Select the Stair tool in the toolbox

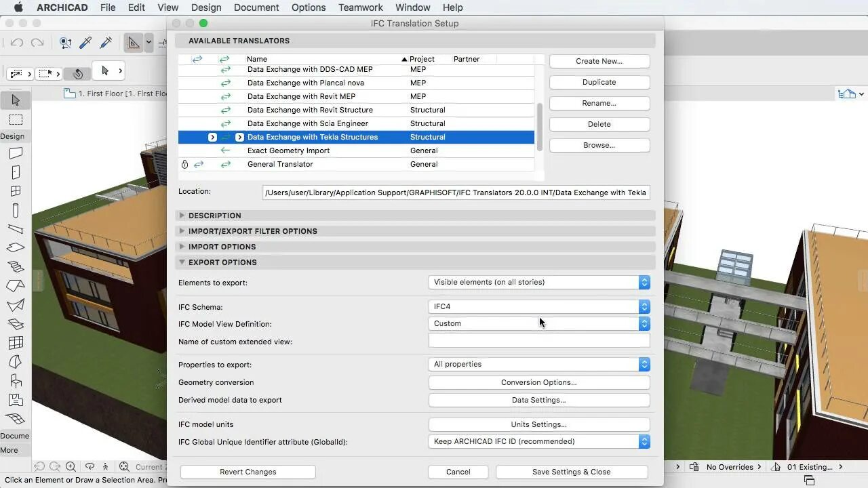pyautogui.click(x=16, y=267)
